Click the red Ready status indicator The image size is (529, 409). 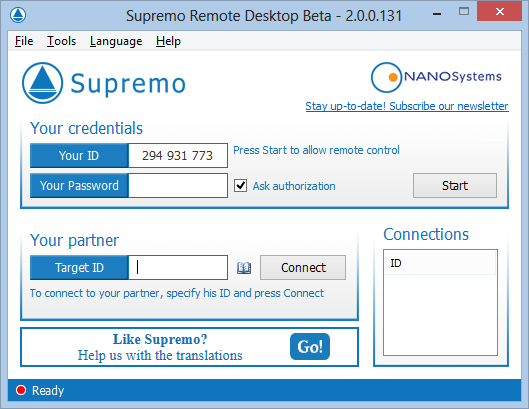(21, 390)
